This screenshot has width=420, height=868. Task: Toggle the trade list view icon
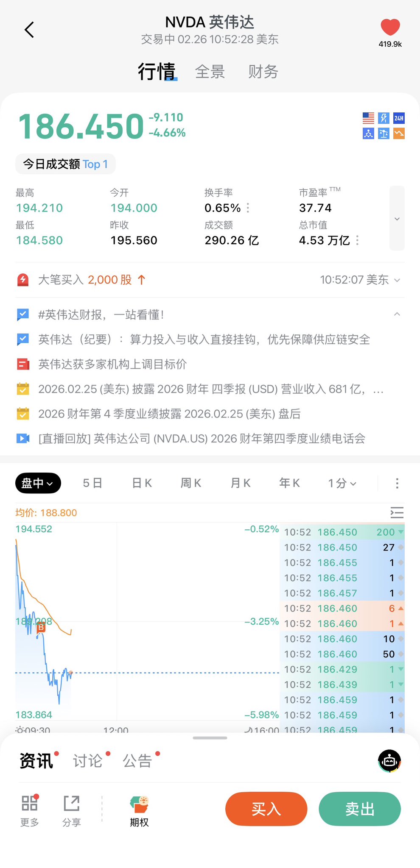[x=397, y=513]
